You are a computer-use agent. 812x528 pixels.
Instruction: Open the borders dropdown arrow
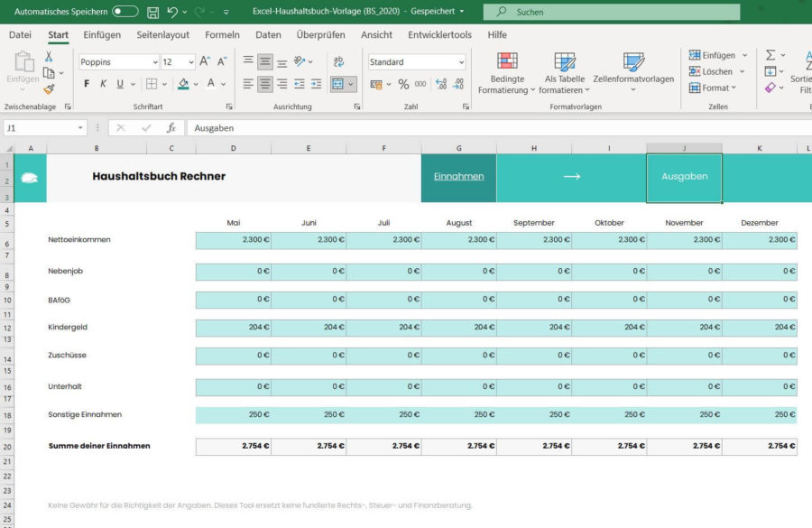[165, 84]
